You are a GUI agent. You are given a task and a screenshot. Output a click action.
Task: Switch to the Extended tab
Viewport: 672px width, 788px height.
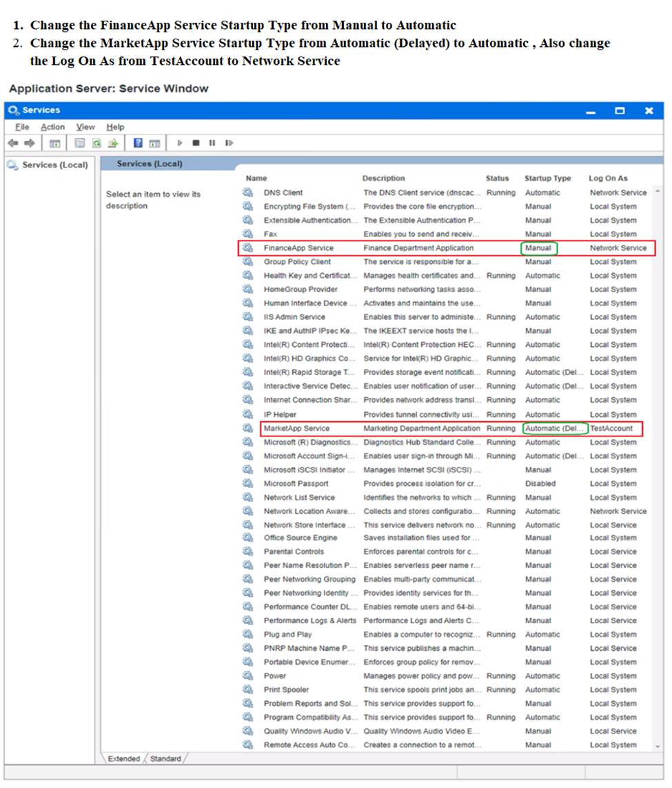[124, 759]
